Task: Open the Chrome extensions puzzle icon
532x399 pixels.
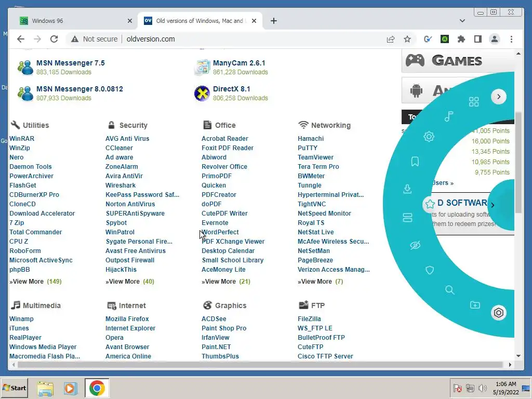Action: pos(461,39)
